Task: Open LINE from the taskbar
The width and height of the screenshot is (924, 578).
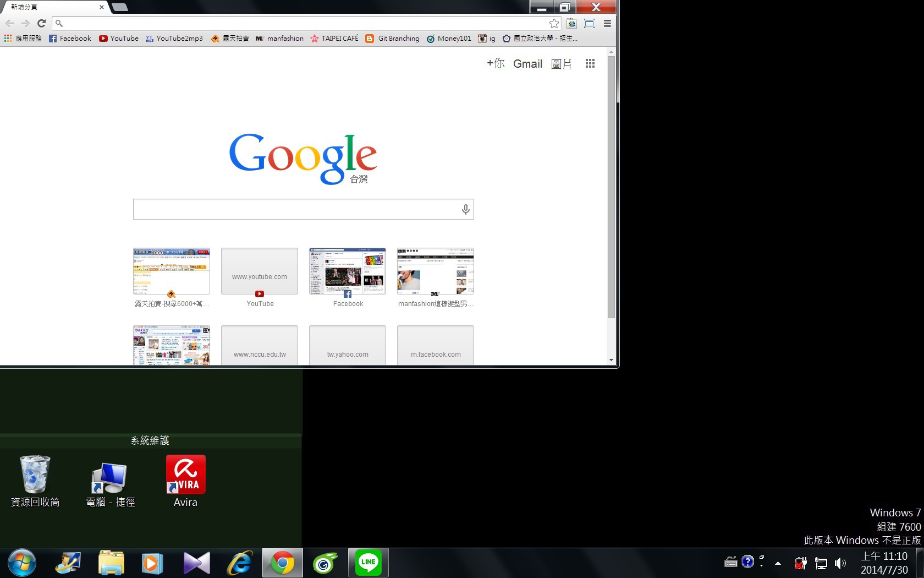Action: pos(369,563)
